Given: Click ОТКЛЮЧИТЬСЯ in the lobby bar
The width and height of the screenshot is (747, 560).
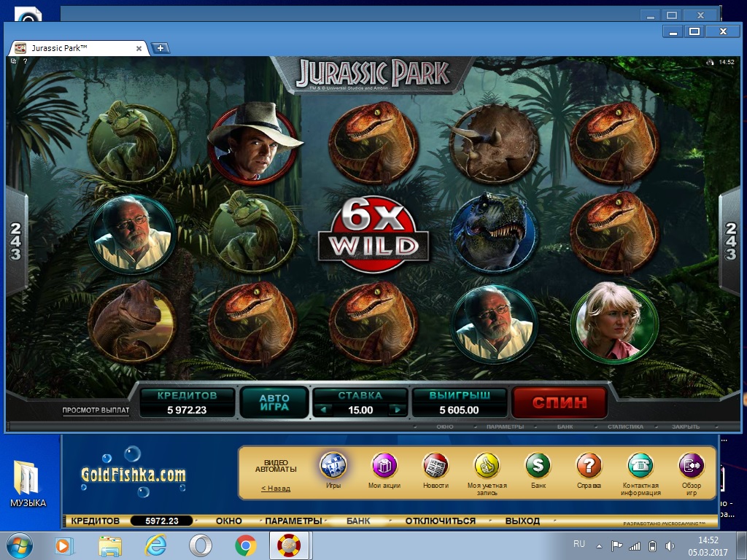Looking at the screenshot, I should (440, 521).
